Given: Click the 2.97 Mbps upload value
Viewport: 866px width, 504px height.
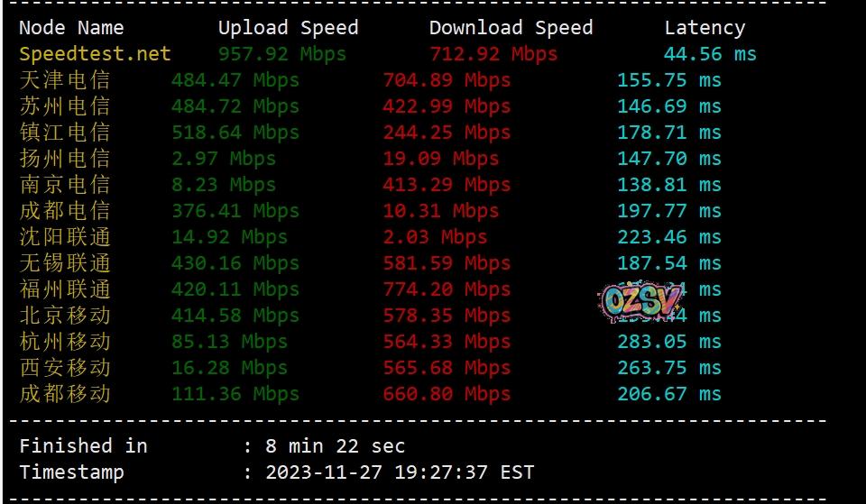Looking at the screenshot, I should 224,159.
